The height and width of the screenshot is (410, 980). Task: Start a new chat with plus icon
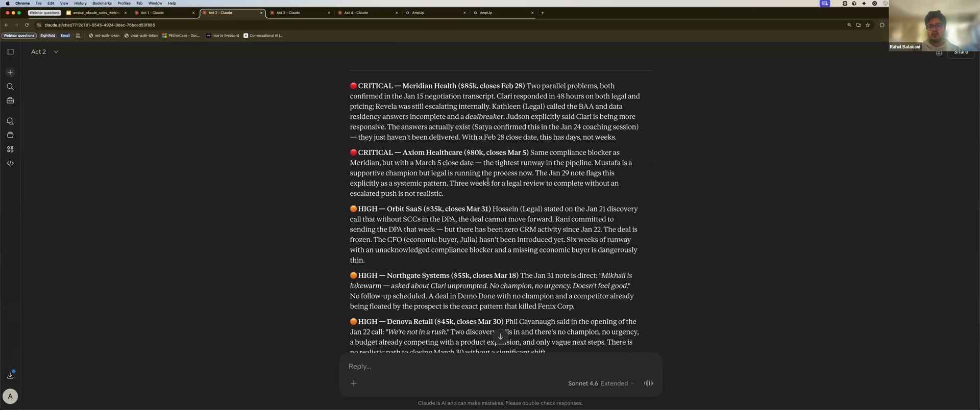coord(10,72)
